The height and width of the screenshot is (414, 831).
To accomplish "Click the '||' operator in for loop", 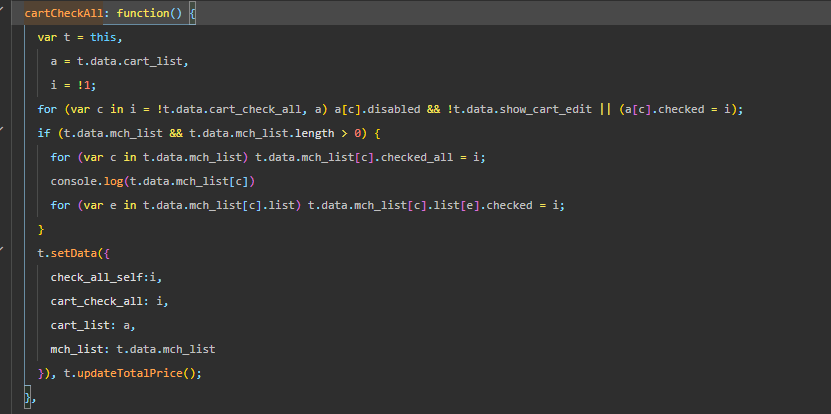I will [605, 109].
